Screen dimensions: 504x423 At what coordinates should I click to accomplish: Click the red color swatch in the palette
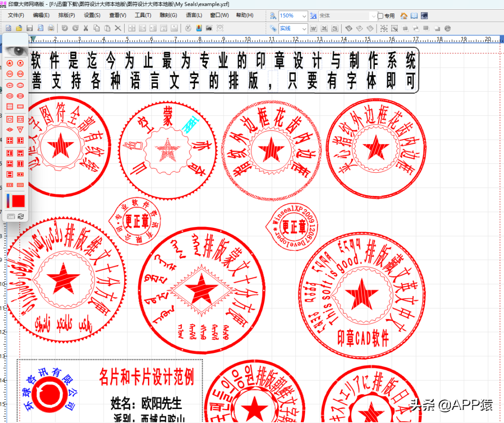click(18, 201)
